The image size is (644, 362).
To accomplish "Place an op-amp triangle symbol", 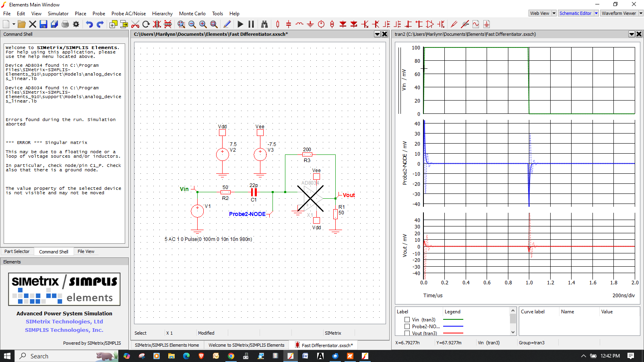I will pos(430,24).
